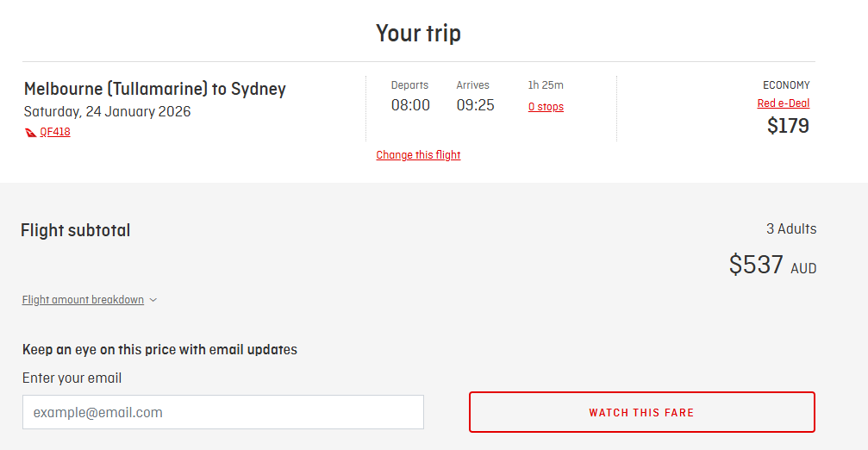
Task: Click the Change this flight link
Action: point(418,155)
